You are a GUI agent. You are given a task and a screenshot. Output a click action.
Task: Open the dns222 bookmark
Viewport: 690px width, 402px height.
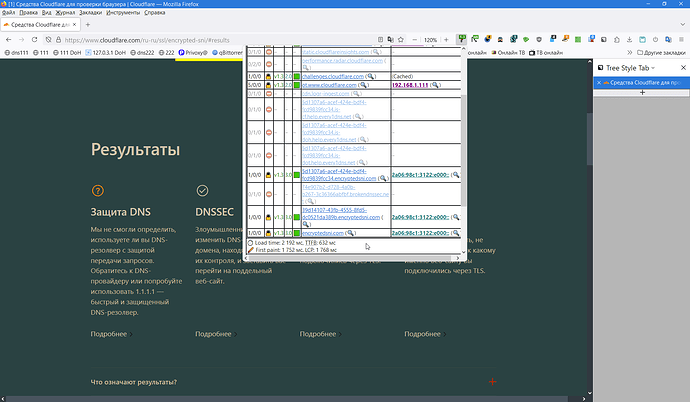tap(142, 52)
